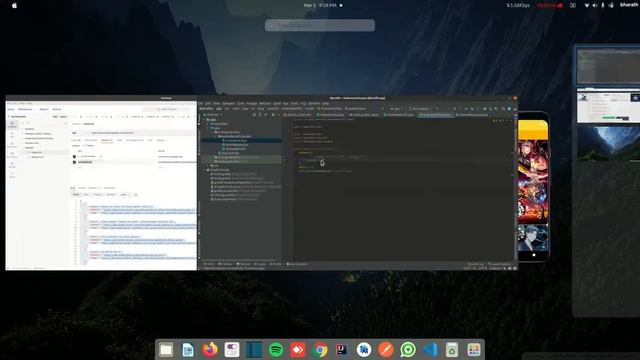Open Help menu in Android Studio

point(325,103)
